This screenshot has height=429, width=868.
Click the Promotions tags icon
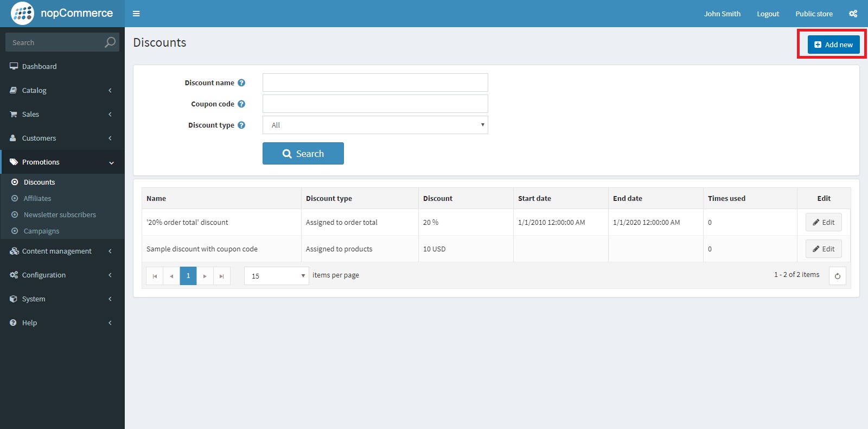(14, 162)
